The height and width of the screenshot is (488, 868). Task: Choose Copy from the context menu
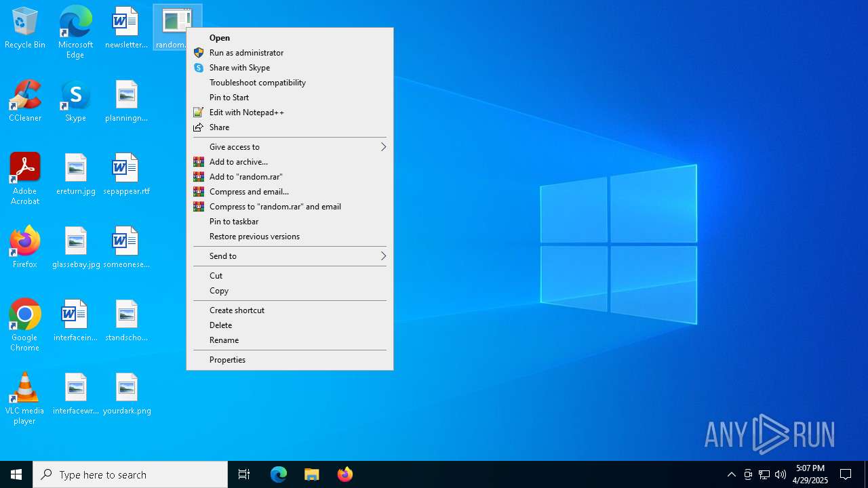tap(290, 291)
